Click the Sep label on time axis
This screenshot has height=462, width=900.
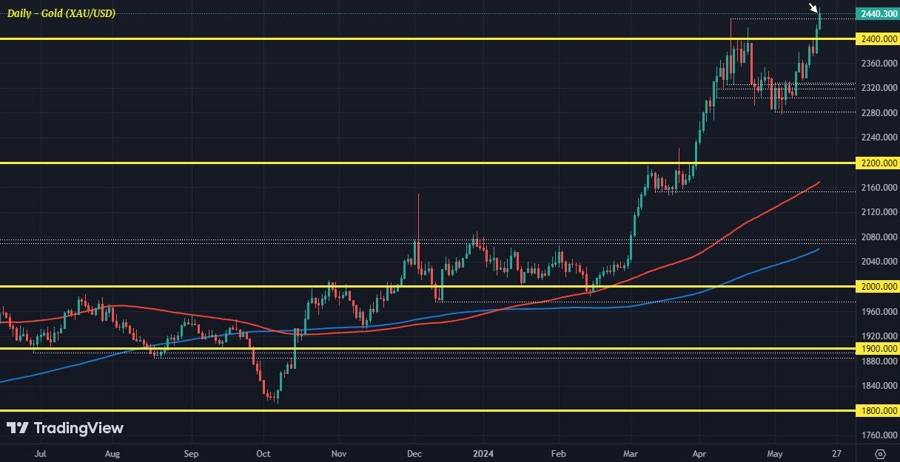pyautogui.click(x=191, y=453)
